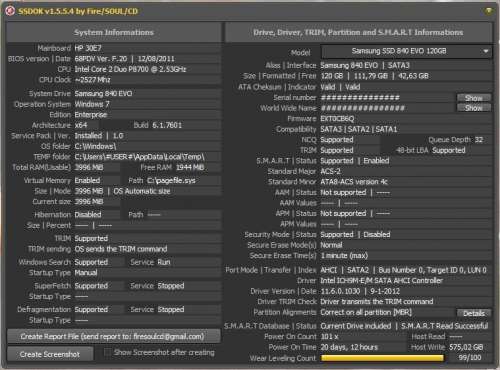Click the BIOS version 68PDV Ver. F.20
The width and height of the screenshot is (500, 370).
(101, 59)
